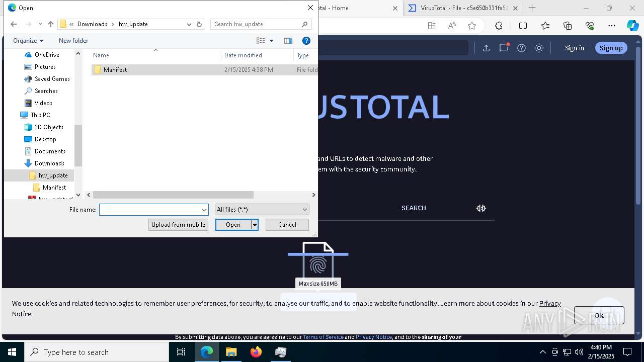644x362 pixels.
Task: Open the Privacy Notice cookie link
Action: coord(550,303)
